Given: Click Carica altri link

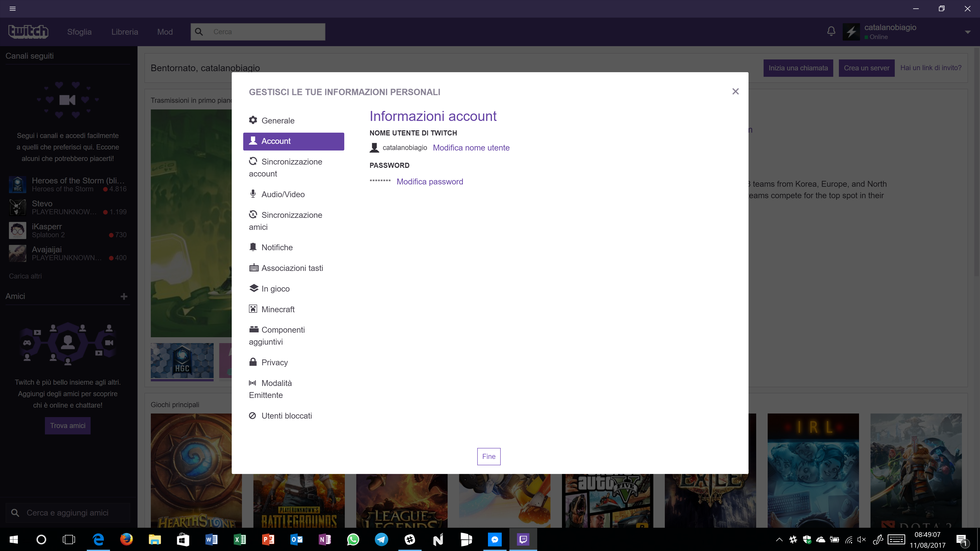Looking at the screenshot, I should [26, 276].
